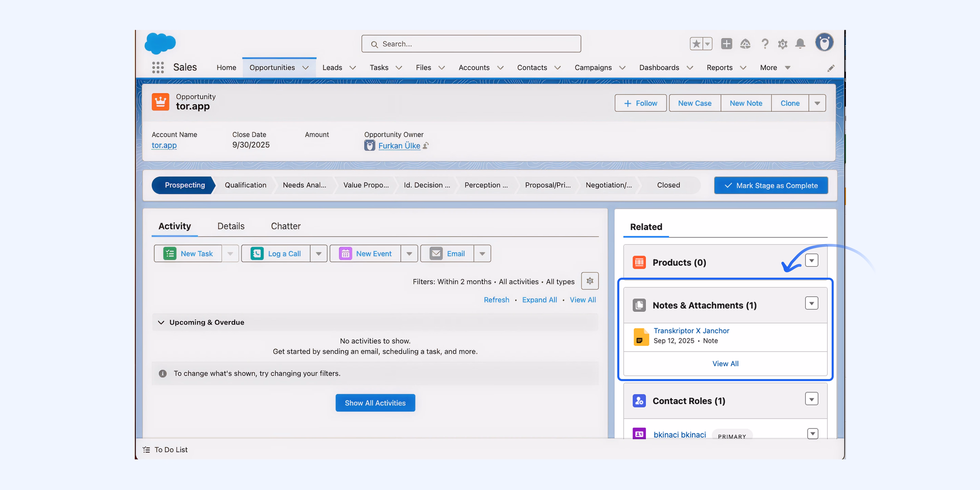Follow this opportunity
The image size is (980, 490).
point(640,103)
